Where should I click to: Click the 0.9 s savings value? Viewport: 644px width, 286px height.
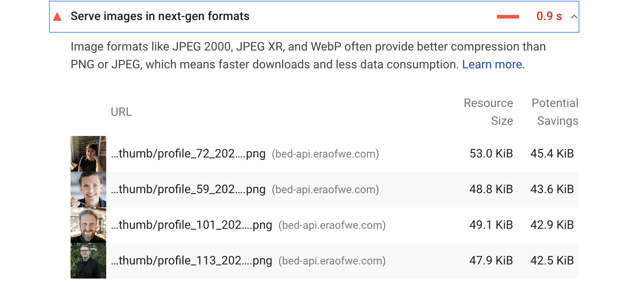click(549, 16)
